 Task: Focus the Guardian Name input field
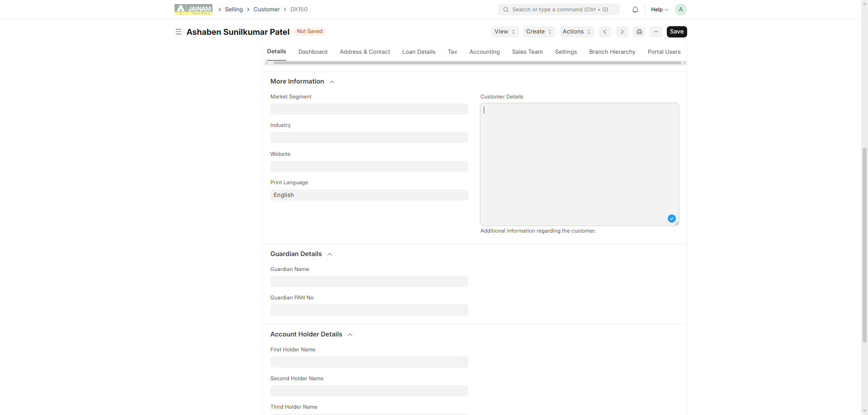[369, 282]
